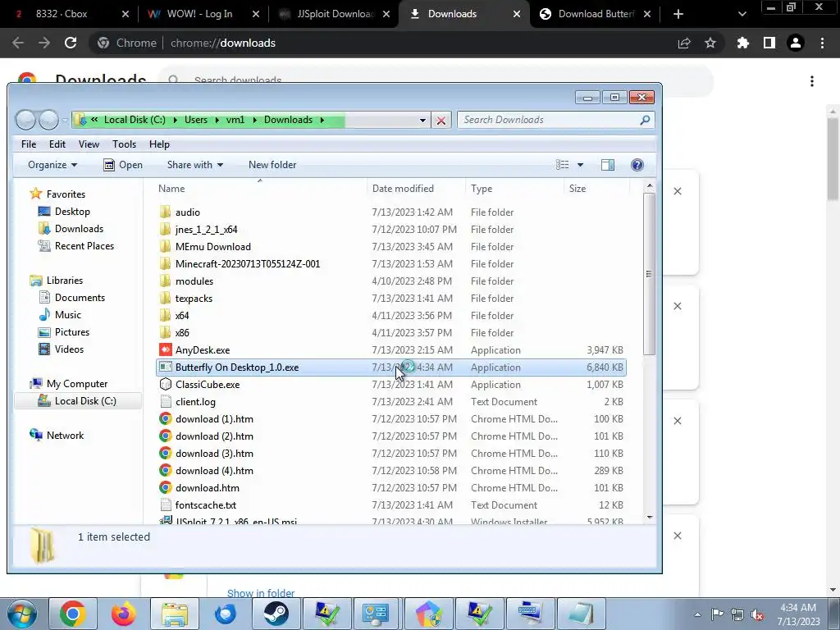Viewport: 840px width, 630px height.
Task: Click Chrome reload page button
Action: coord(71,43)
